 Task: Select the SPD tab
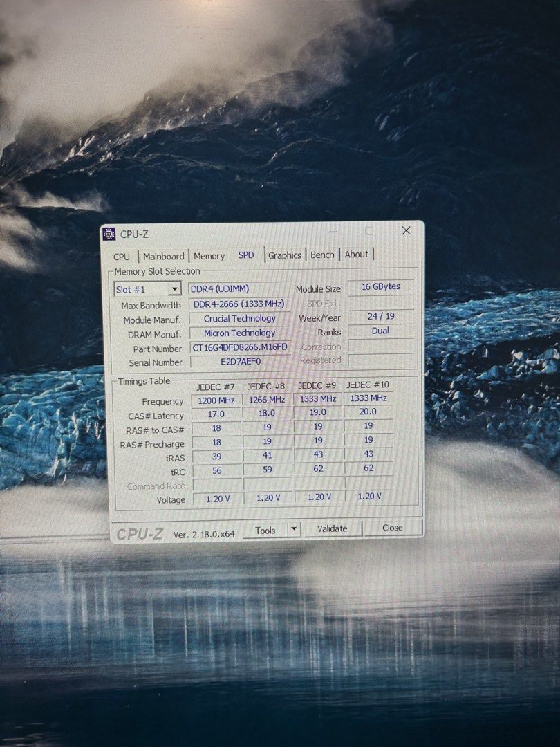tap(246, 255)
